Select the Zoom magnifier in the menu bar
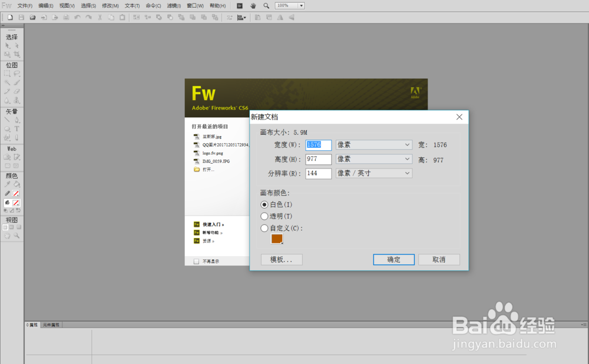The width and height of the screenshot is (589, 364). point(266,6)
